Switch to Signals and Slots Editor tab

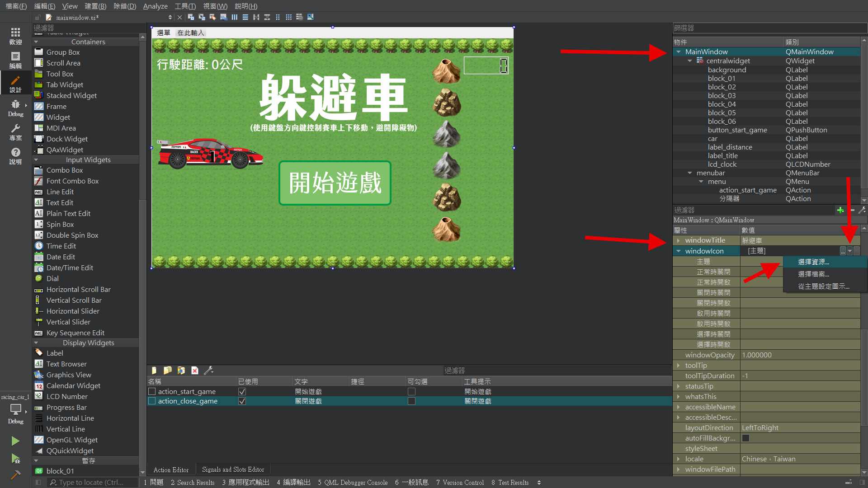point(233,470)
